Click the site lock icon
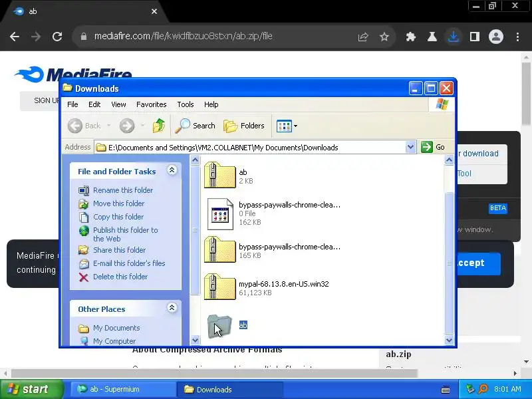Screen dimensions: 532x399 click(x=84, y=37)
